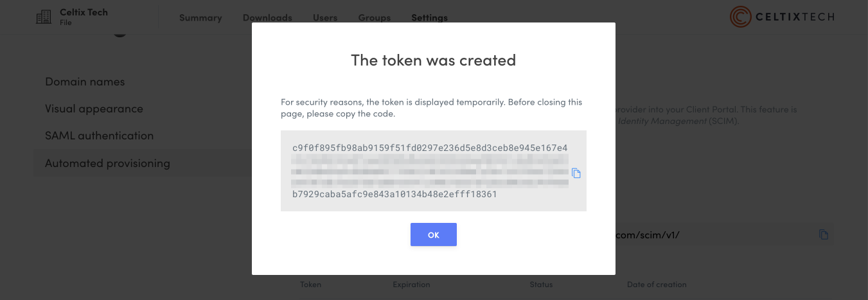Click the CeltixTech logo

(x=782, y=17)
